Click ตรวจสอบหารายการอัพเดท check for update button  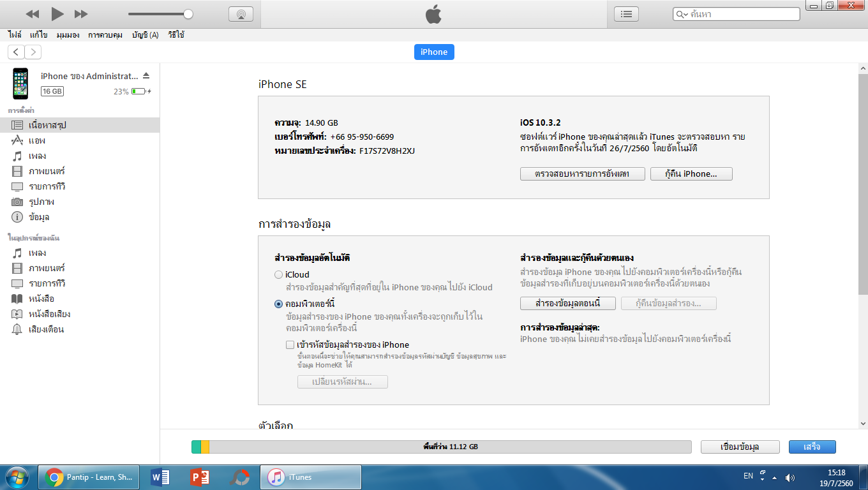click(x=583, y=174)
